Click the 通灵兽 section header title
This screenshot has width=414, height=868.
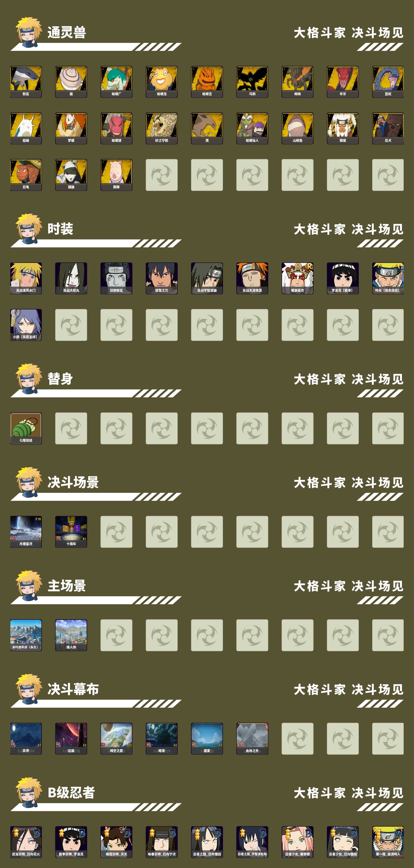coord(67,33)
